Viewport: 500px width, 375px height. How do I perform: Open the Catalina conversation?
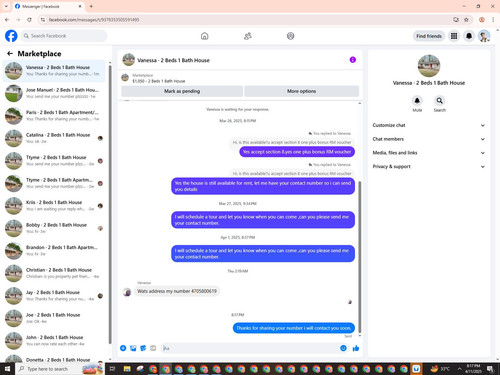[x=54, y=138]
